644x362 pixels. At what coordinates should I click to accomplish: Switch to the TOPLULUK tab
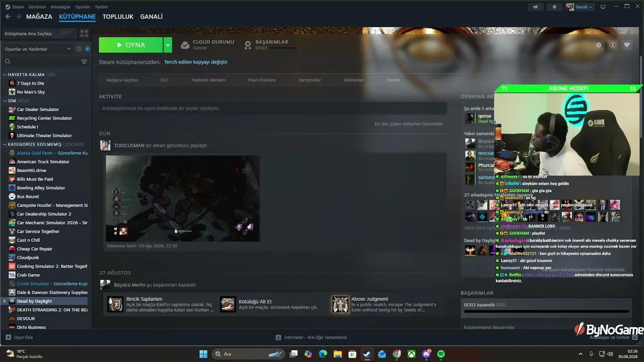[118, 17]
